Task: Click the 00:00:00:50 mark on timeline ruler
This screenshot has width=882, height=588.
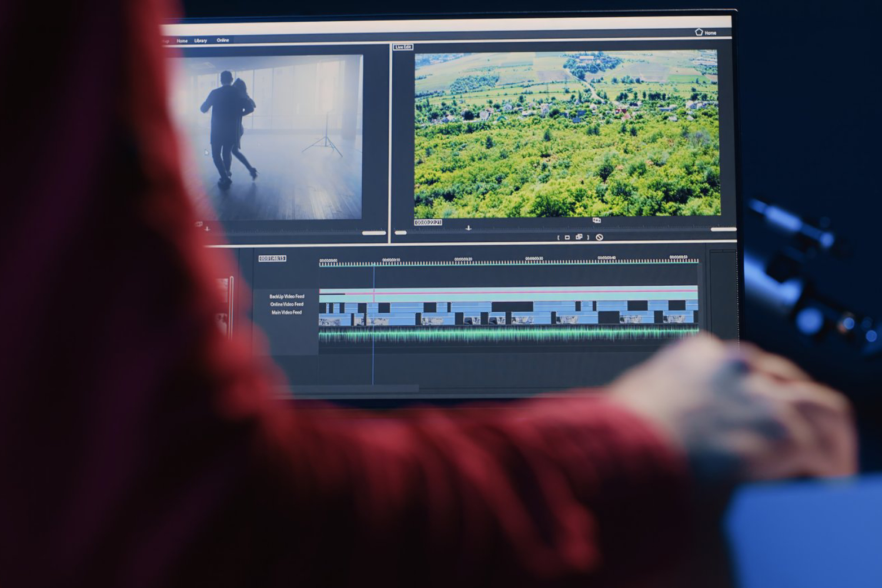Action: (679, 258)
